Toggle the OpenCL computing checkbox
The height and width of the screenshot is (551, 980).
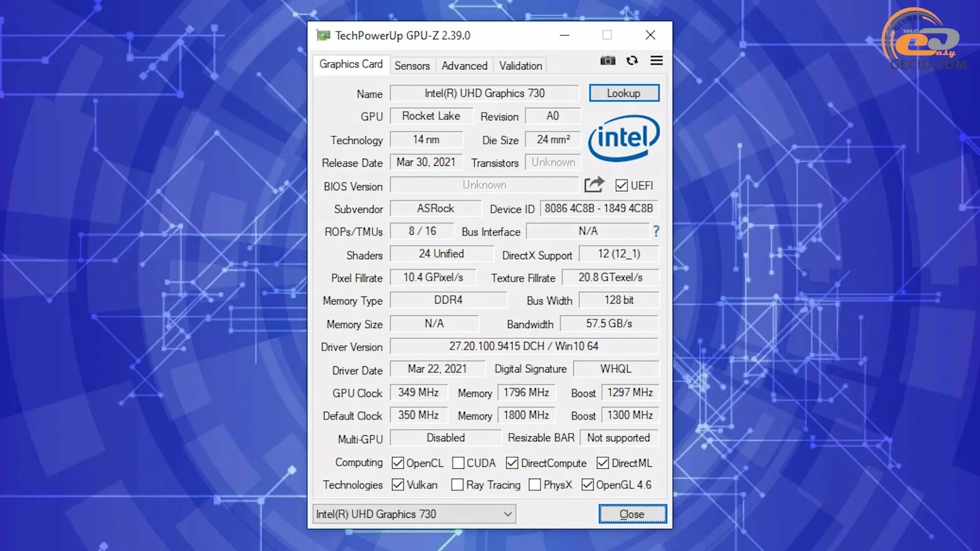[x=397, y=463]
